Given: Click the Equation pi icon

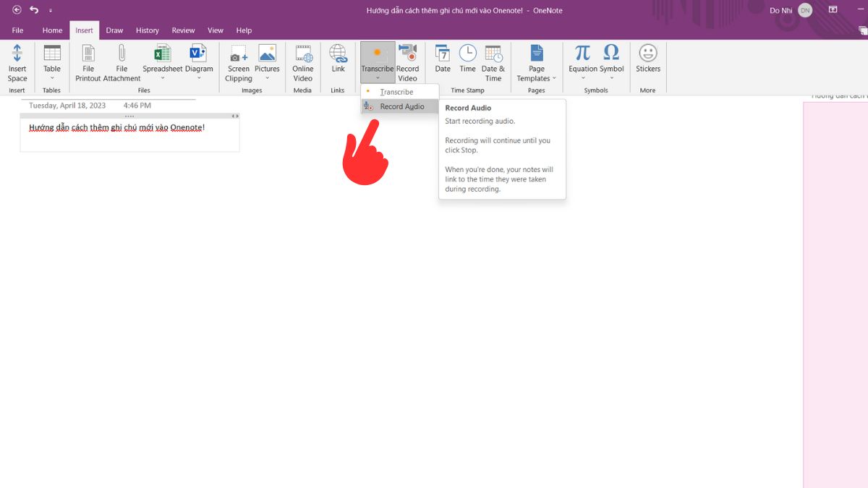Looking at the screenshot, I should pos(583,52).
